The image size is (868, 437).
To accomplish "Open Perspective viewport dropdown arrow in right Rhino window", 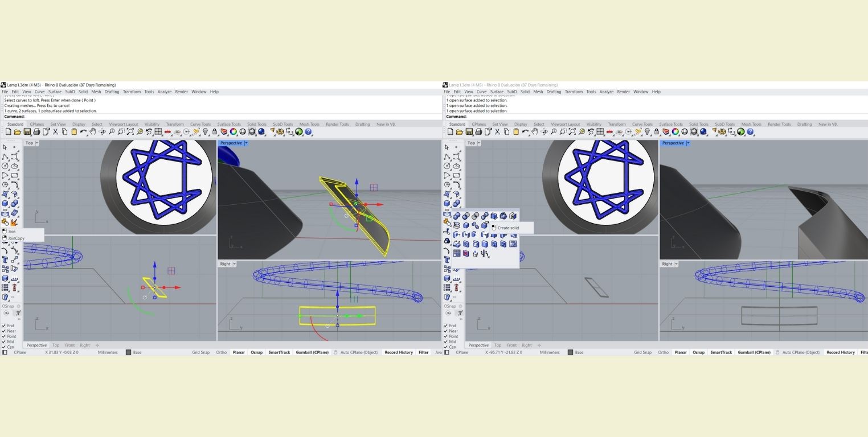I will [x=688, y=143].
